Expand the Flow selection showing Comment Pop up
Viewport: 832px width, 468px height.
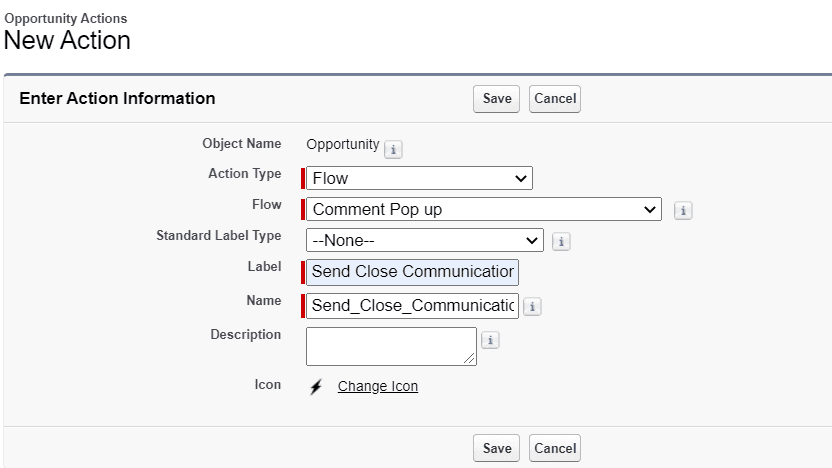pos(484,209)
